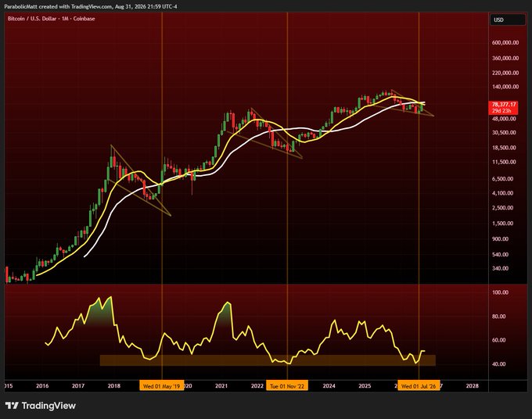The width and height of the screenshot is (532, 419).
Task: Click the 360,000.00 price axis label
Action: [505, 58]
